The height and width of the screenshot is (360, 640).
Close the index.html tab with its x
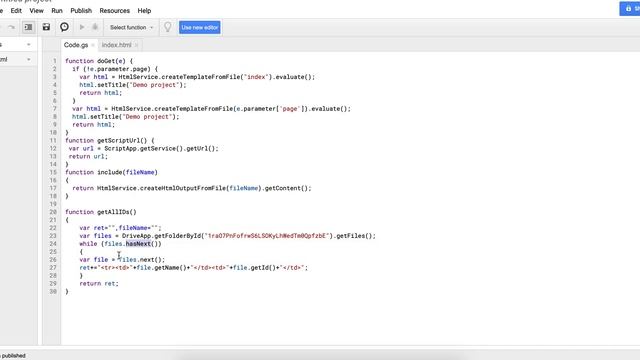[x=136, y=45]
